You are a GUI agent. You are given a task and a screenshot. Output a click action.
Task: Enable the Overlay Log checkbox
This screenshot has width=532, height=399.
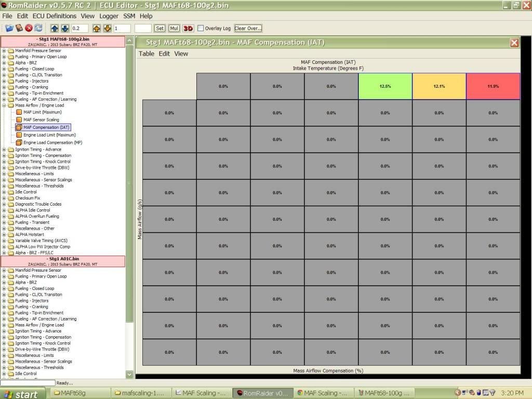point(201,28)
